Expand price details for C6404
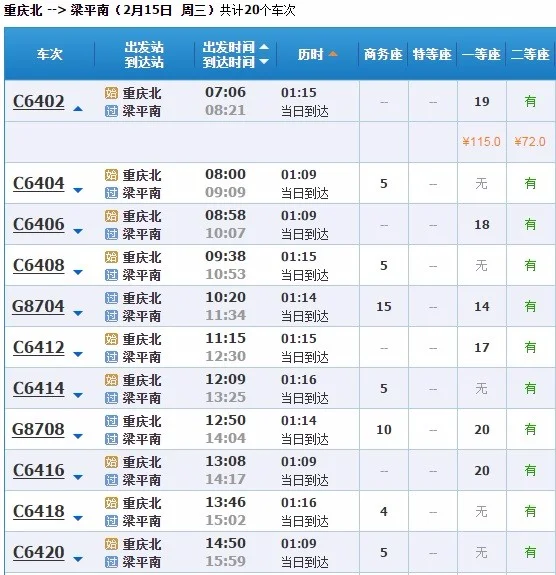Image resolution: width=556 pixels, height=575 pixels. point(78,190)
